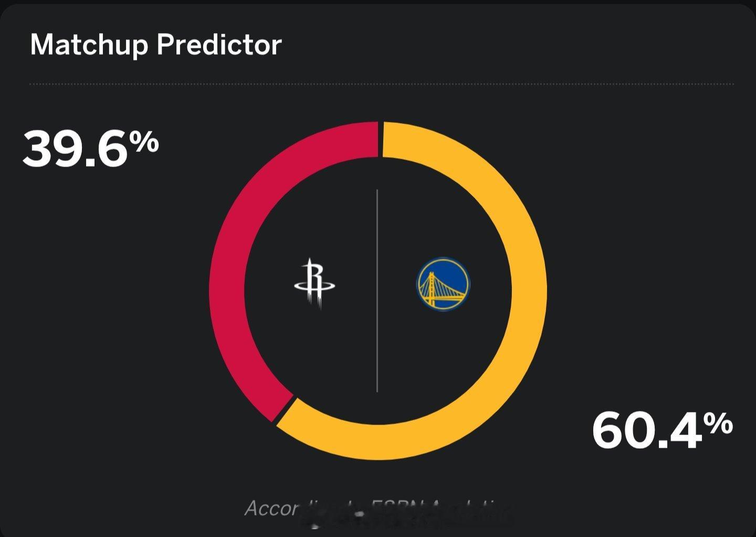Click the small percent sign beside 60.4

[718, 423]
